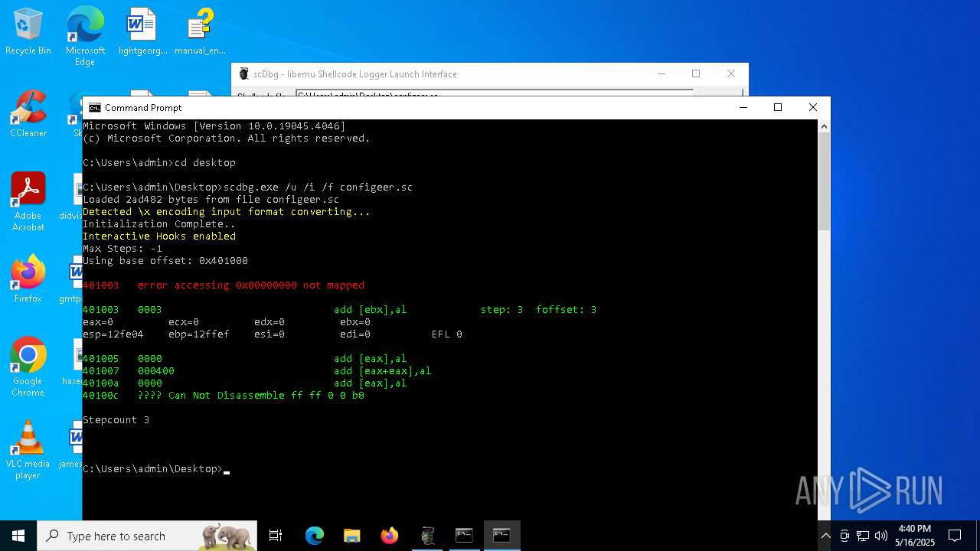Click the 'Using base offset: 0x401000' line
The image size is (980, 551).
tap(165, 261)
